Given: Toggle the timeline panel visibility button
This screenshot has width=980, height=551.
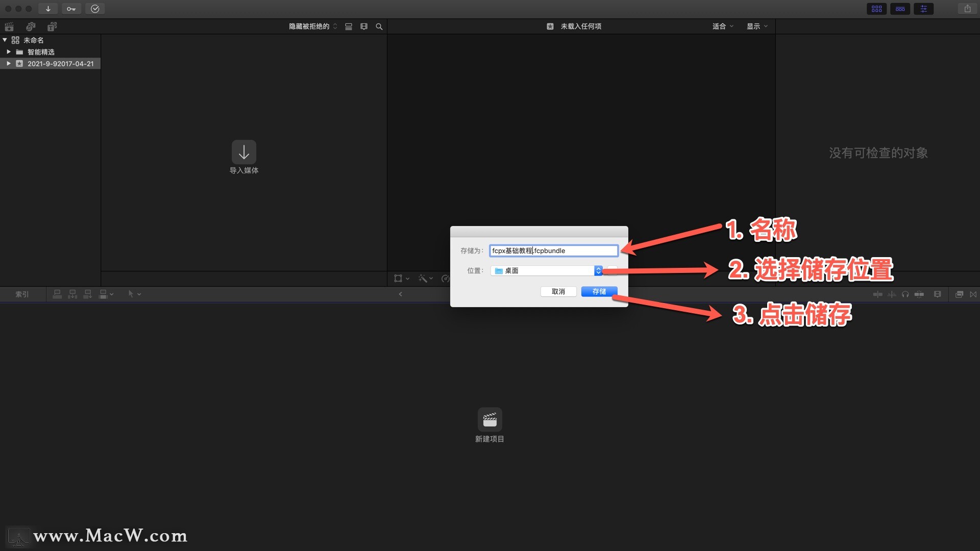Looking at the screenshot, I should click(x=900, y=9).
